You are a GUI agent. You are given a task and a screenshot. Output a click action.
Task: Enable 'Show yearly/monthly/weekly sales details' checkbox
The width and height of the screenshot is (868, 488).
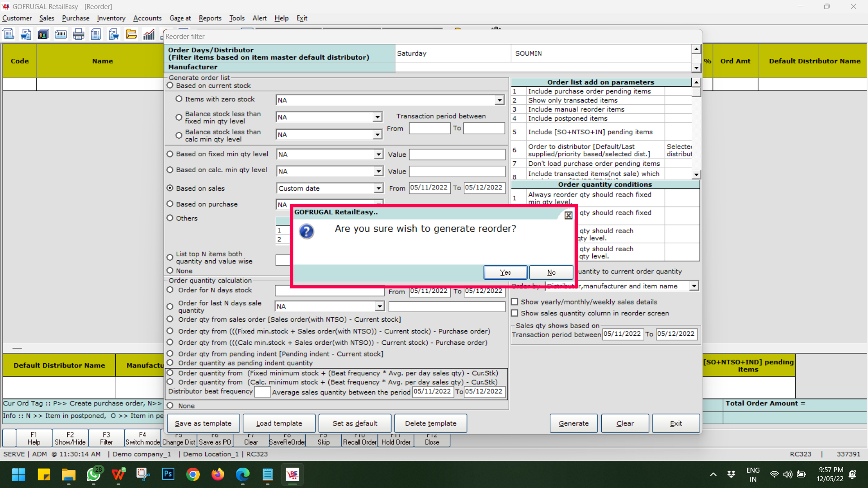coord(514,302)
